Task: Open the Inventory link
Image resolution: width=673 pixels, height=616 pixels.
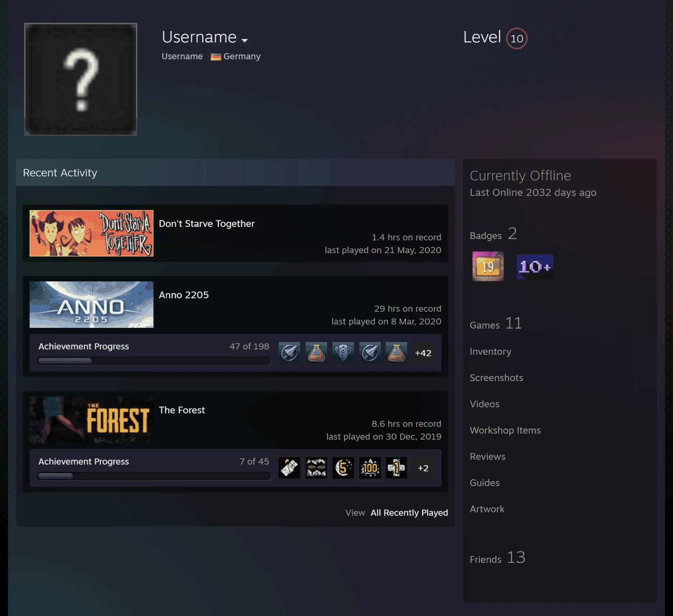Action: tap(490, 352)
